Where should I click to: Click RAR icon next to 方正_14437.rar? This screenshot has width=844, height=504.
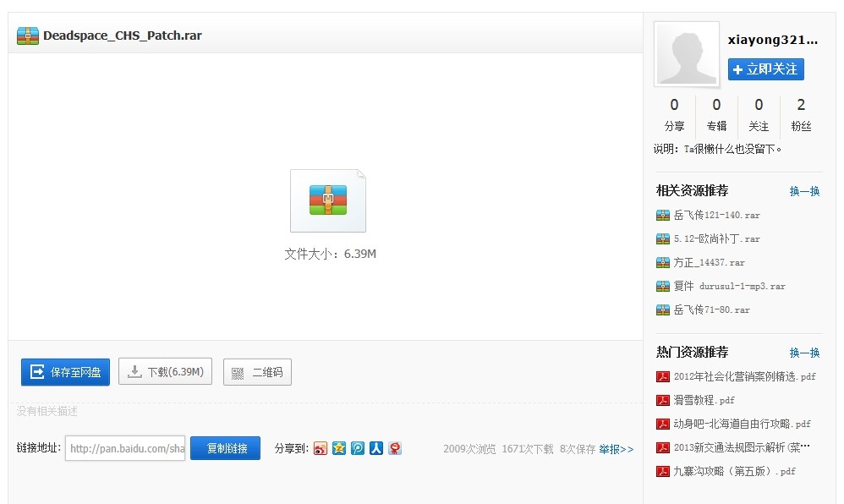pos(663,263)
